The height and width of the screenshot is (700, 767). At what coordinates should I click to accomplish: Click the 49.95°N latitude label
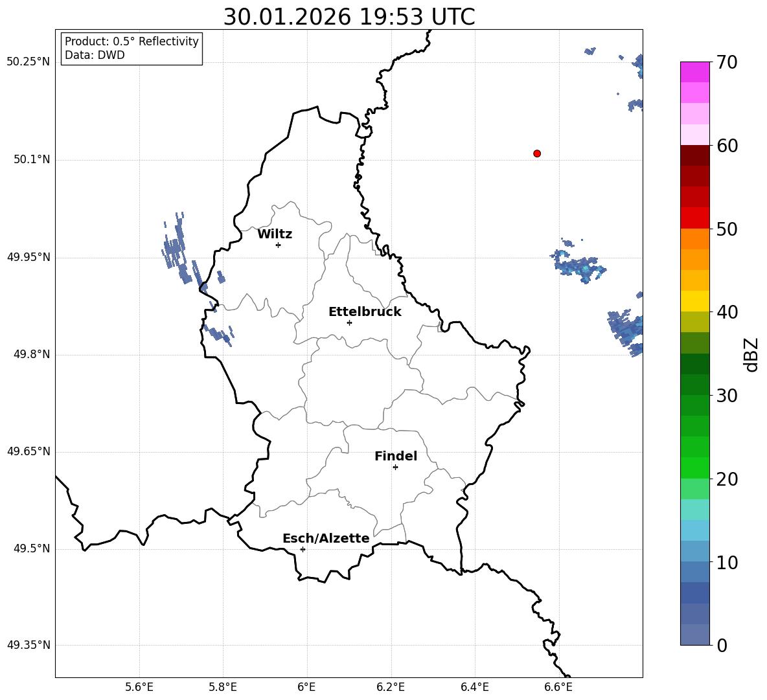click(x=29, y=257)
